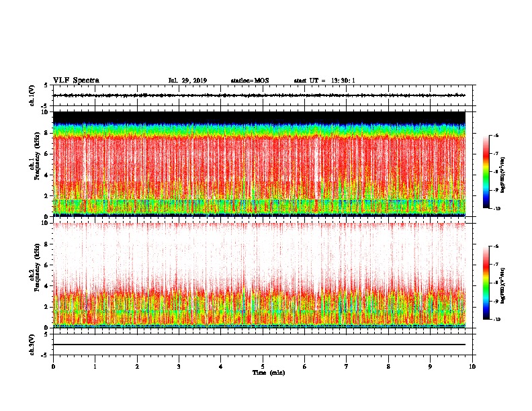532x411 pixels.
Task: Click time axis tick label '10'
Action: click(472, 367)
